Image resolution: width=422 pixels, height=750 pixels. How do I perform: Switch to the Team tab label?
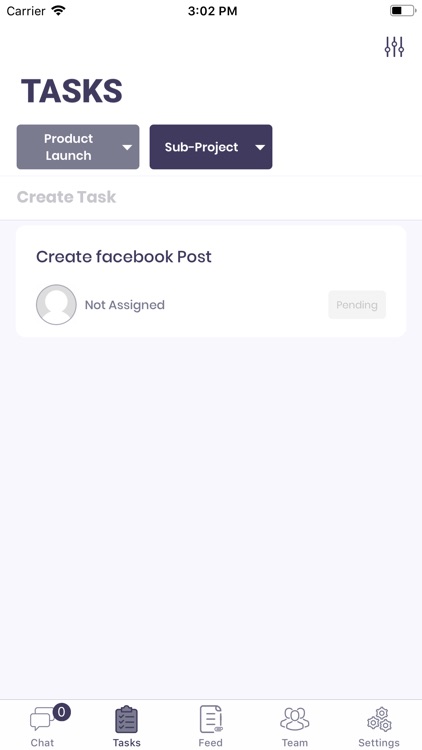click(295, 742)
